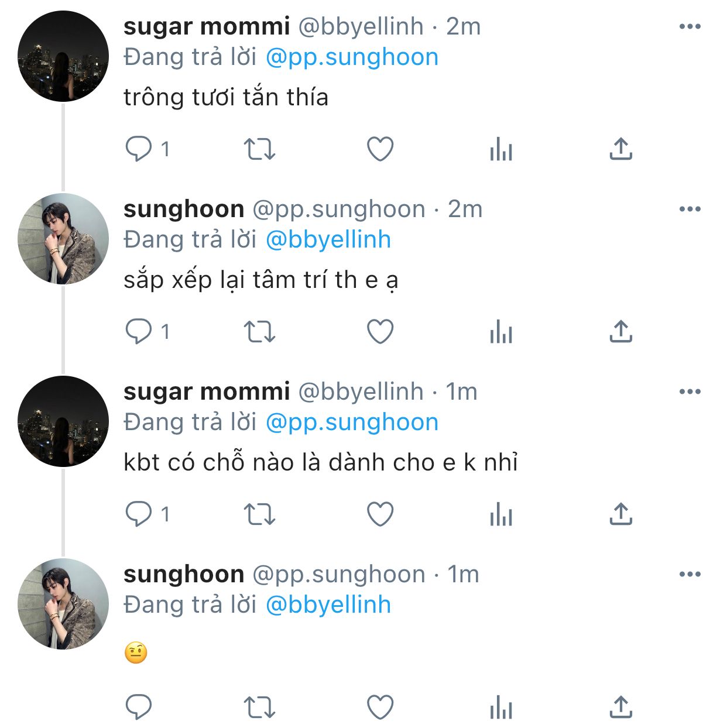Retweet the "trông tươi tắn thía" tweet
This screenshot has height=728, width=727.
259,149
